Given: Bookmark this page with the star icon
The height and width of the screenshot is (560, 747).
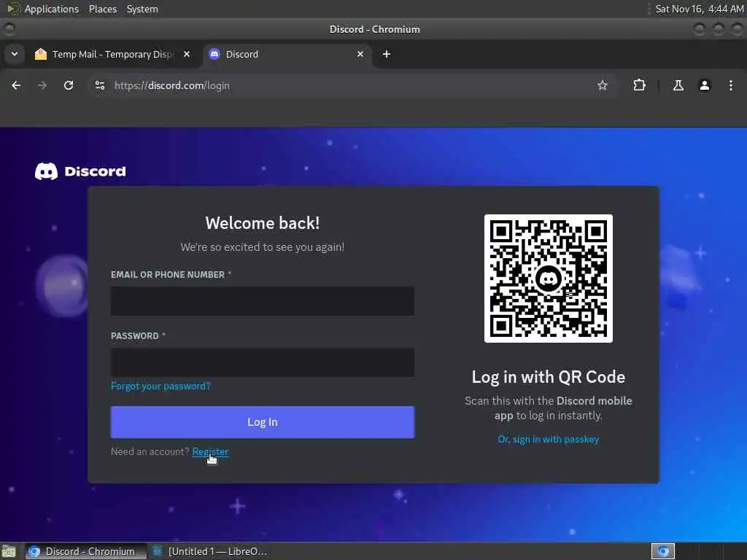Looking at the screenshot, I should (x=602, y=85).
